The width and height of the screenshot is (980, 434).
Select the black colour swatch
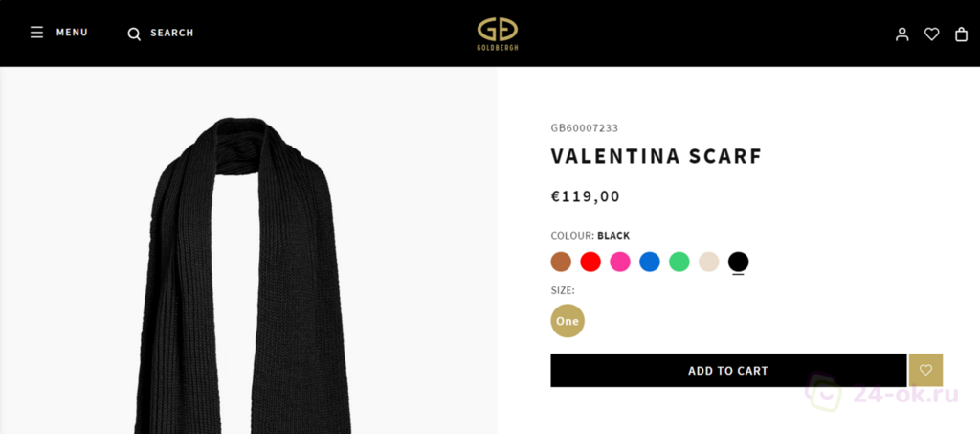[x=738, y=262]
